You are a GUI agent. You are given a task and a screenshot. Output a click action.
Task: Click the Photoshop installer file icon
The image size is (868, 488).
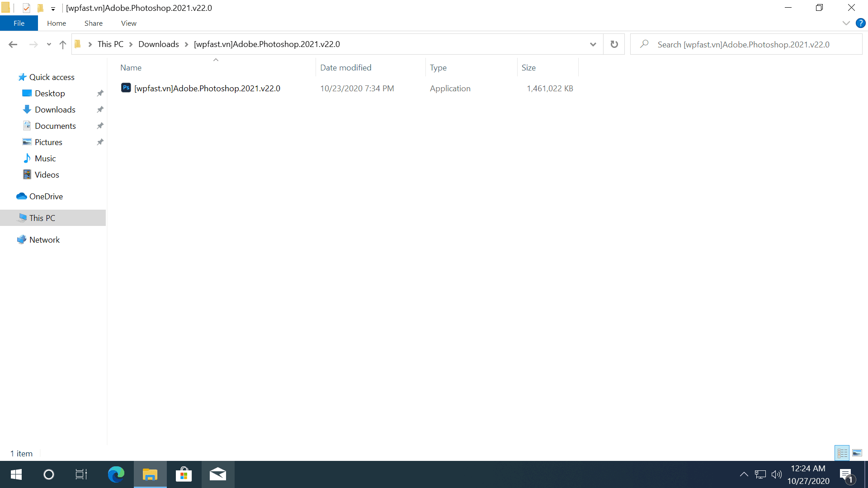[126, 88]
